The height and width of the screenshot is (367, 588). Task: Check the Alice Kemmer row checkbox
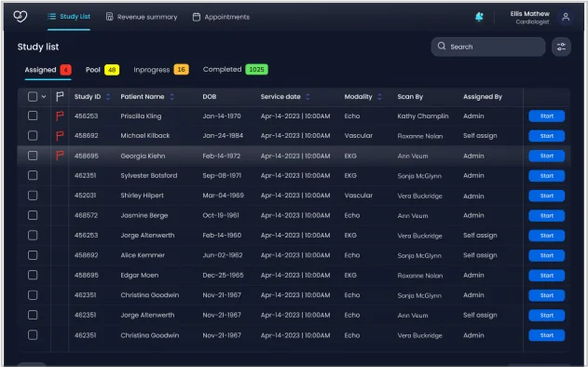(33, 255)
